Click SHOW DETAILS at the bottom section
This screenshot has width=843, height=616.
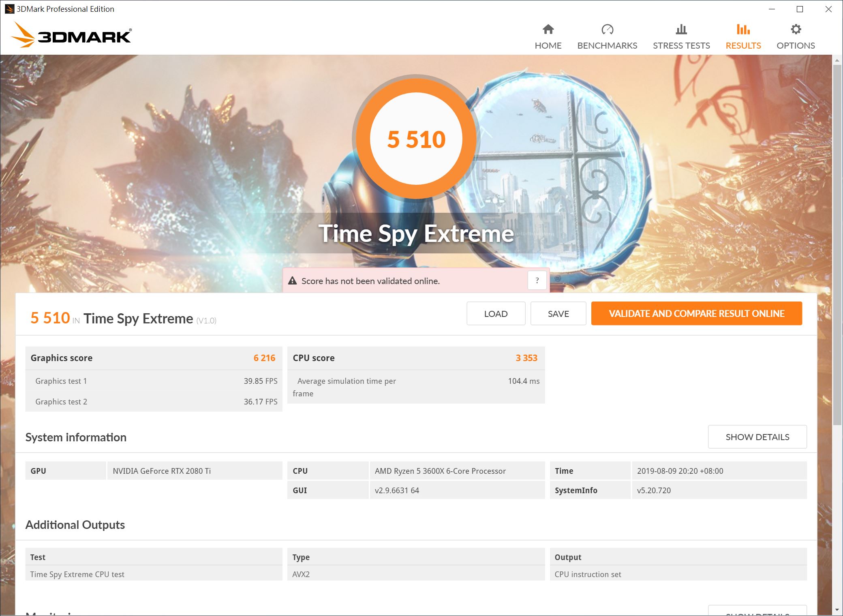tap(757, 612)
